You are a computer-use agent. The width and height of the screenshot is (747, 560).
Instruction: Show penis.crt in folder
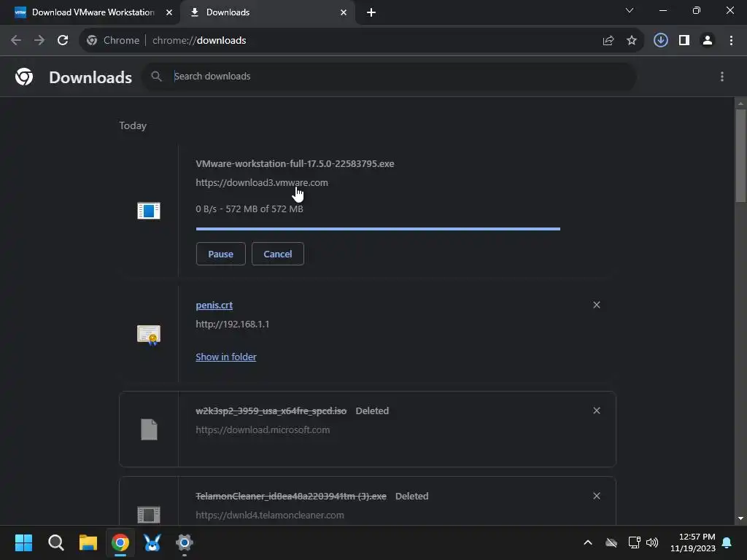(x=226, y=357)
